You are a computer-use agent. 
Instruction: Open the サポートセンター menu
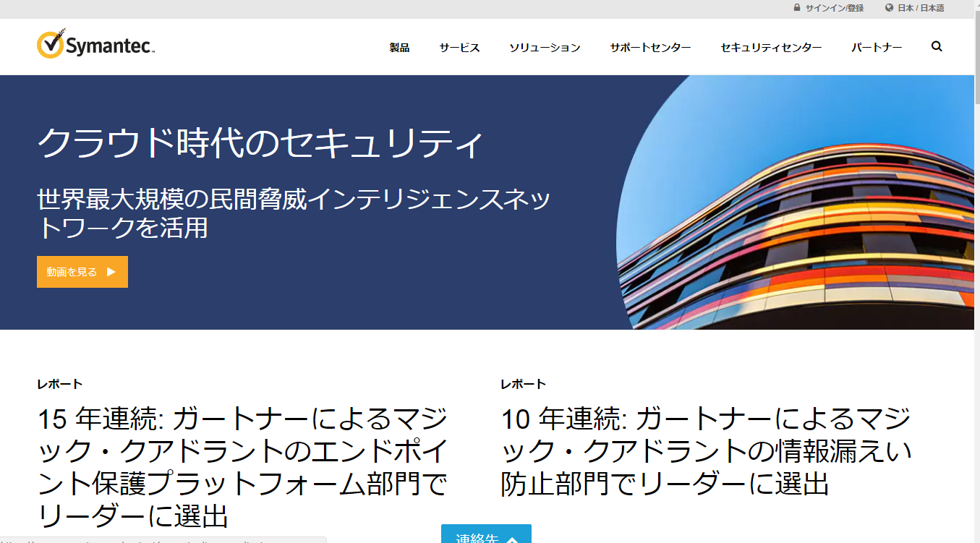coord(649,48)
